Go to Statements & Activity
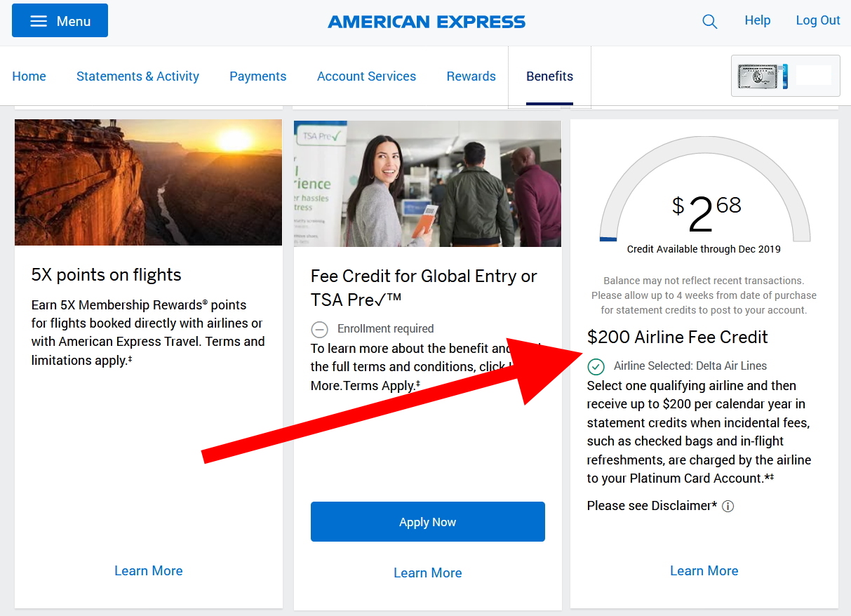Screen dimensions: 851x616 [x=138, y=76]
